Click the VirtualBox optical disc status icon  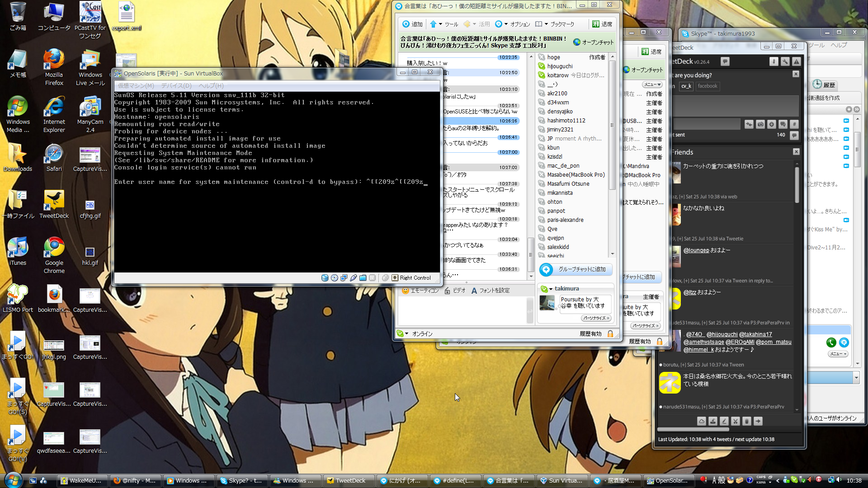(334, 278)
